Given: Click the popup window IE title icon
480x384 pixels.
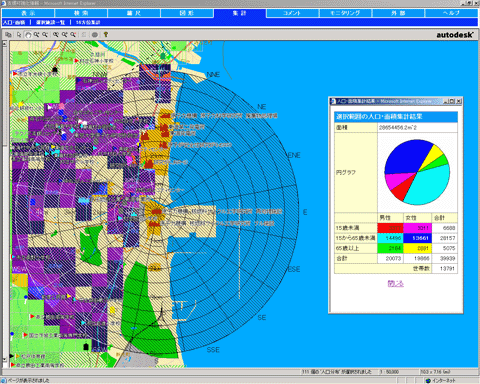Looking at the screenshot, I should 333,101.
